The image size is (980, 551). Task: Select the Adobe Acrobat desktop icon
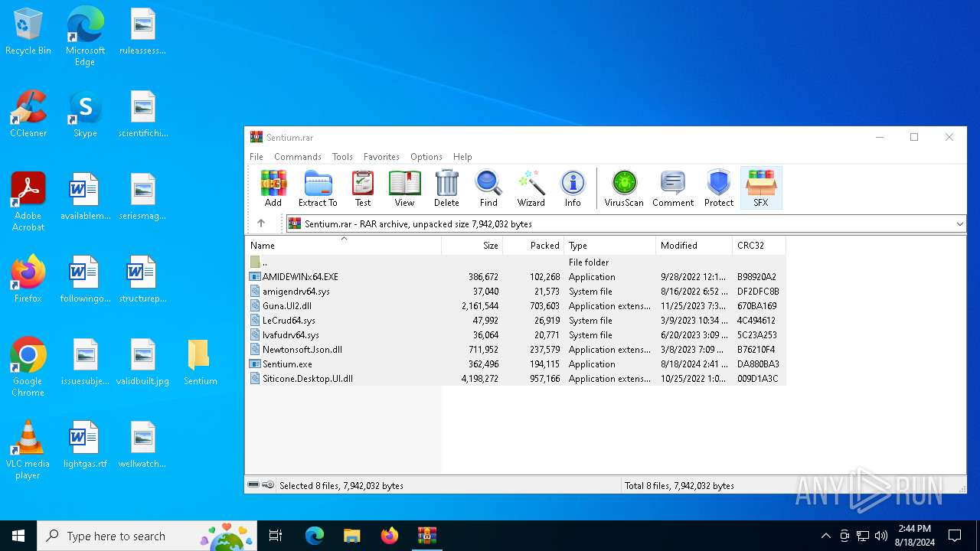pos(28,202)
